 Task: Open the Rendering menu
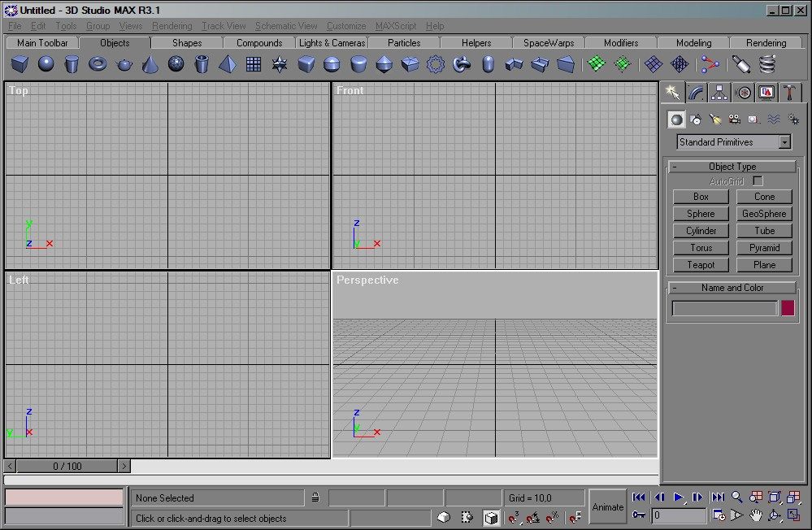(x=172, y=26)
